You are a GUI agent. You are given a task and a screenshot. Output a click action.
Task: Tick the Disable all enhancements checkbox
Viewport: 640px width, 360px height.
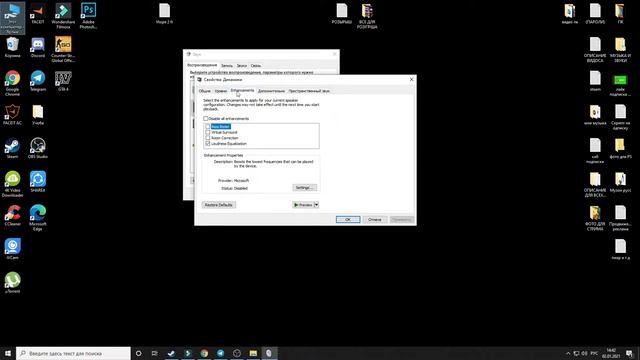[x=206, y=118]
